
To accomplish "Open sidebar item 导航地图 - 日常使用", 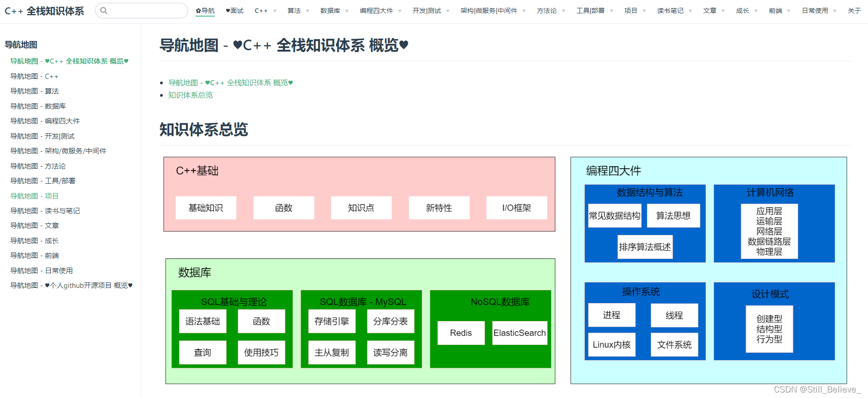I will [42, 270].
